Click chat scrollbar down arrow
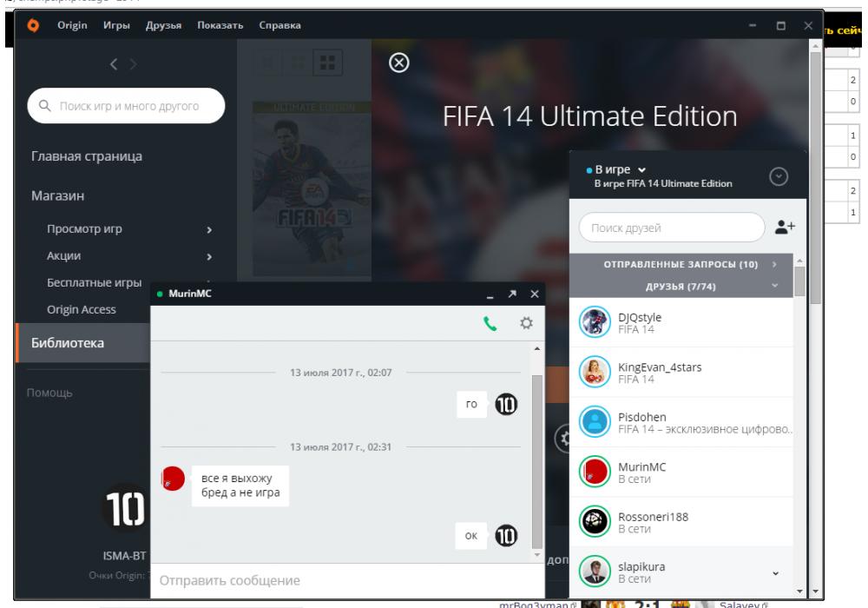 (537, 555)
